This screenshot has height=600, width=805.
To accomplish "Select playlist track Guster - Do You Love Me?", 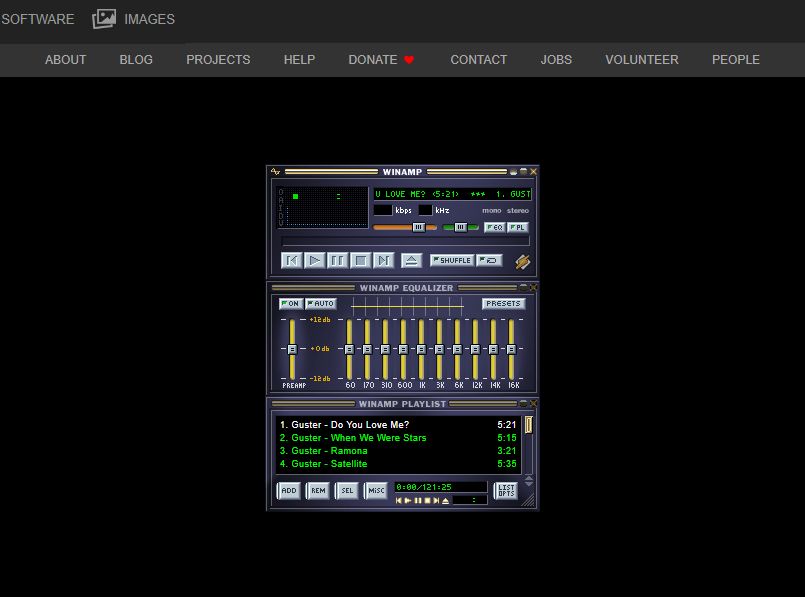I will [x=398, y=425].
